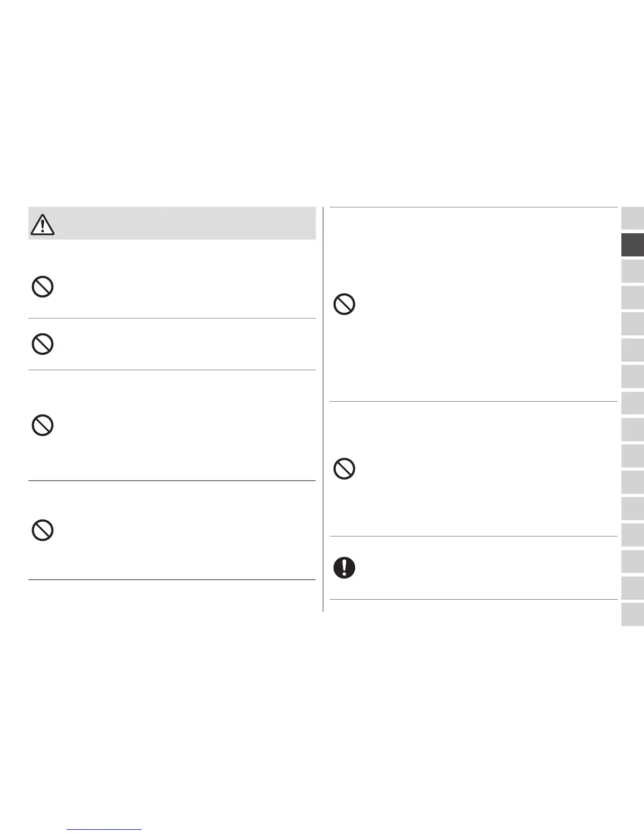Image resolution: width=644 pixels, height=834 pixels.
Task: Select the sixth side tab from the top
Action: (x=632, y=350)
